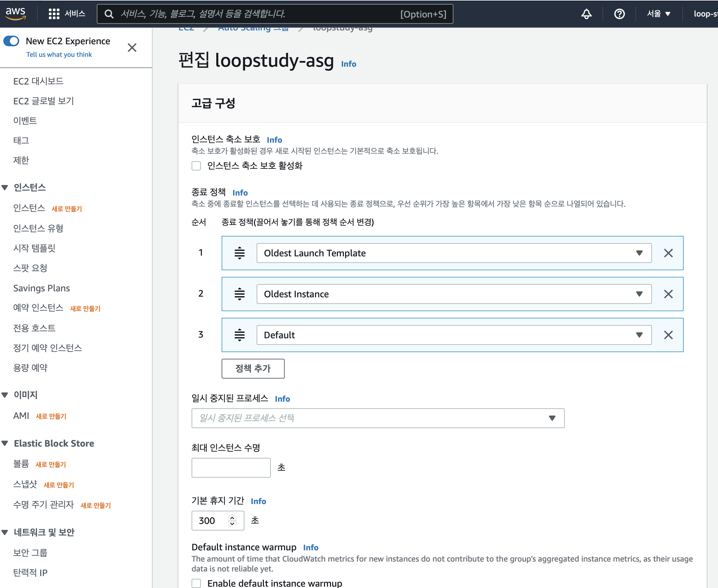Enable instance scale-in protection checkbox
718x588 pixels.
pyautogui.click(x=196, y=165)
